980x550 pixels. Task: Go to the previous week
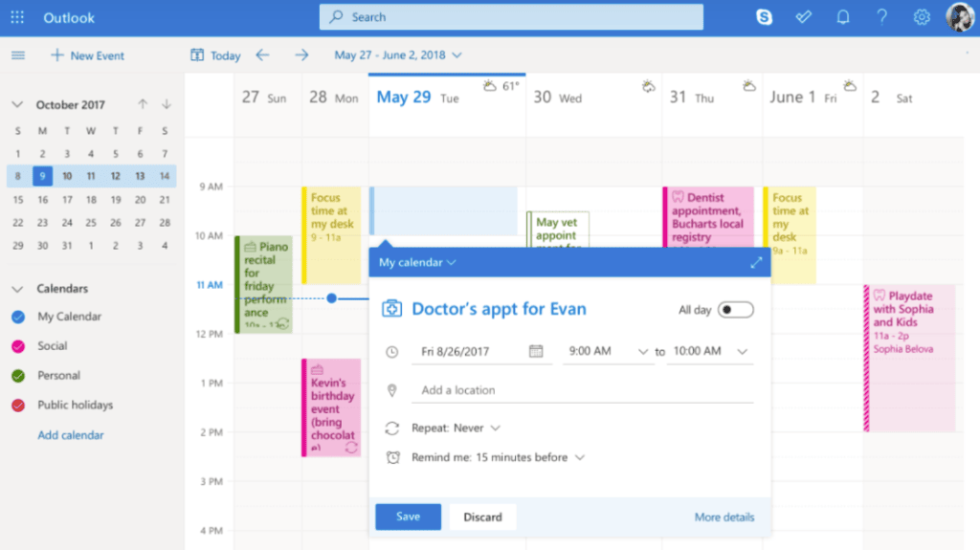262,55
